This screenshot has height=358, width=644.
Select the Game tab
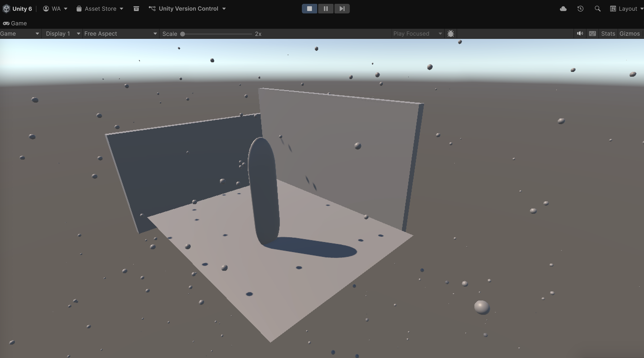(x=15, y=23)
